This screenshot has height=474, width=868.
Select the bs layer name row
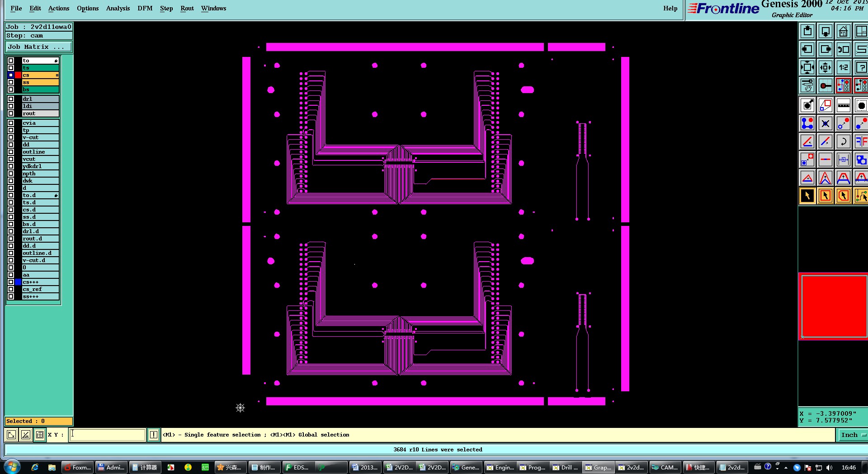41,89
